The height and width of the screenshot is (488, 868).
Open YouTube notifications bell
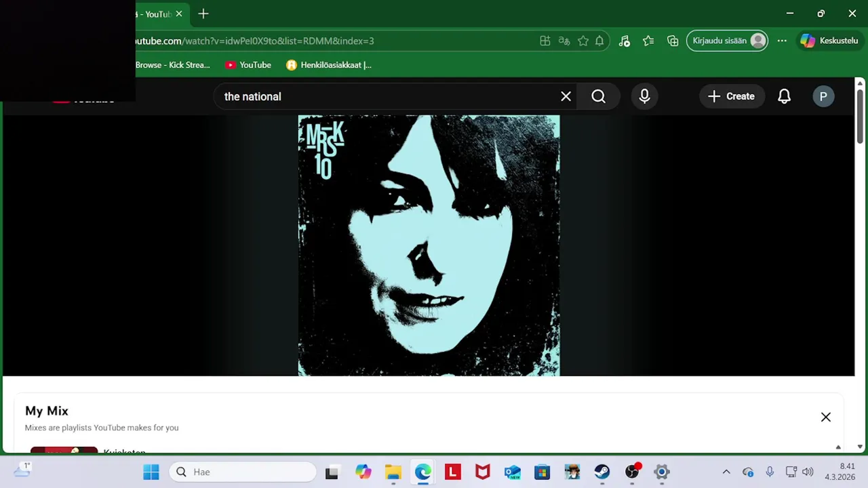tap(784, 96)
